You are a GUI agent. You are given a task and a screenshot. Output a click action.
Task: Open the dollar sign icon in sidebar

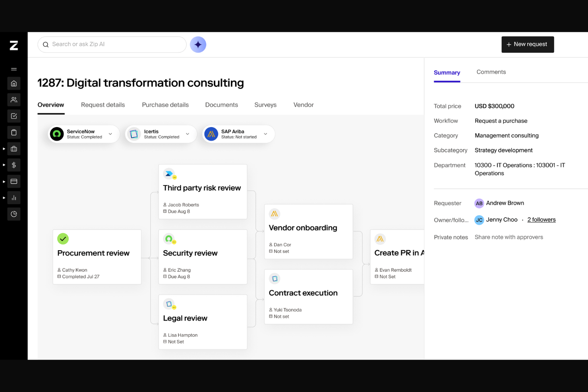click(14, 165)
